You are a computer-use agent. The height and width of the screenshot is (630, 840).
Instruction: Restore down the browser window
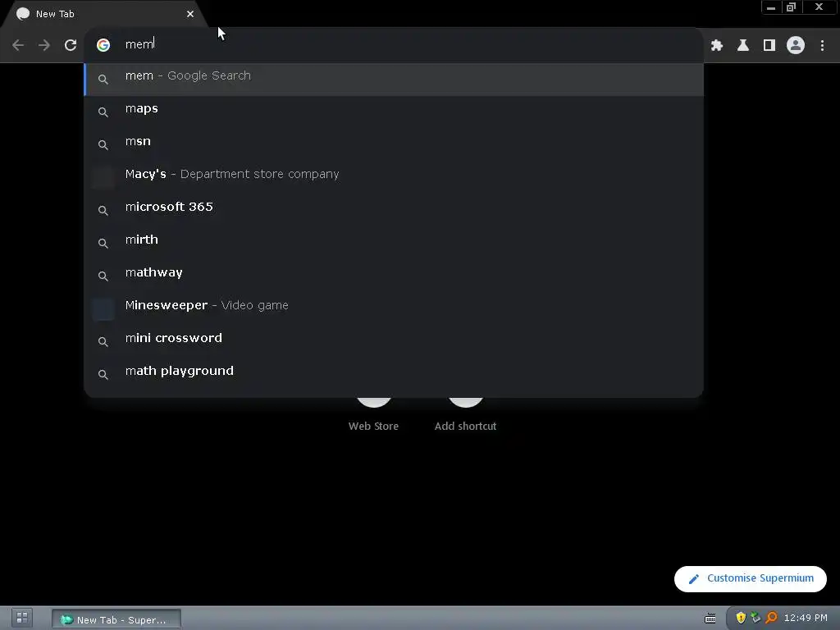coord(792,7)
